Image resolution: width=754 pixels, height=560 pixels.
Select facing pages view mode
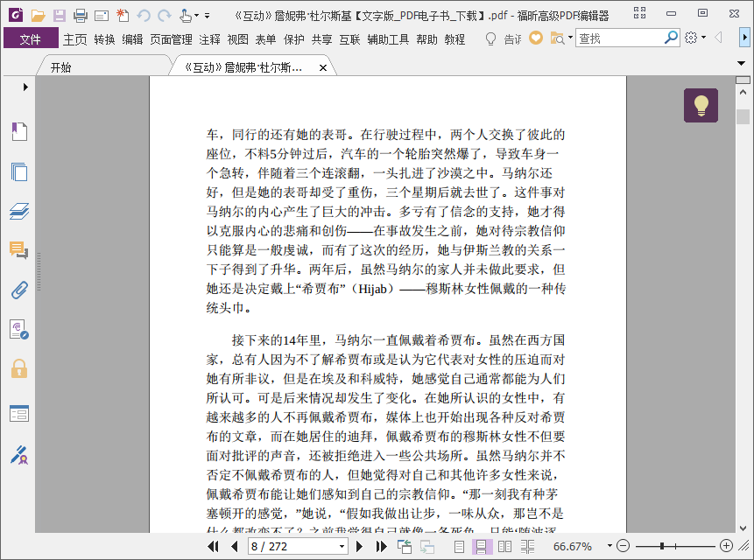[x=504, y=546]
